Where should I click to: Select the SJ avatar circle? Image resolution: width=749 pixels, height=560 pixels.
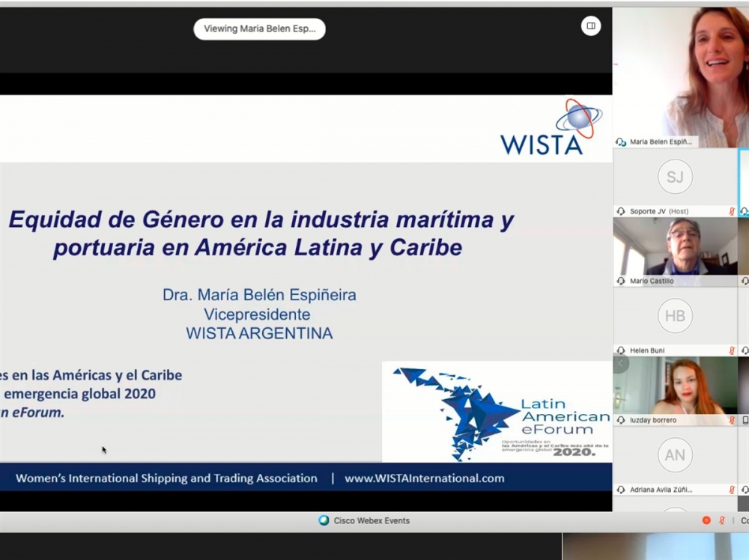coord(675,177)
